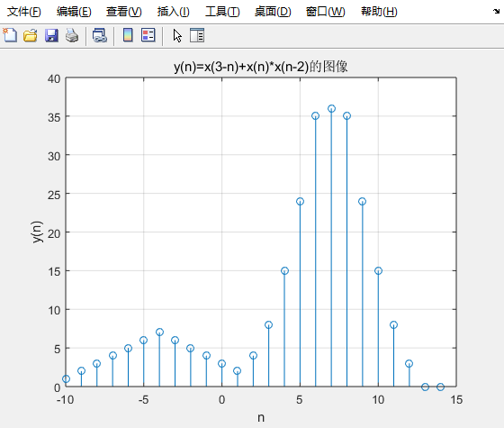Screen dimensions: 504x428
Task: Open the 帮助(H) menu
Action: (379, 12)
